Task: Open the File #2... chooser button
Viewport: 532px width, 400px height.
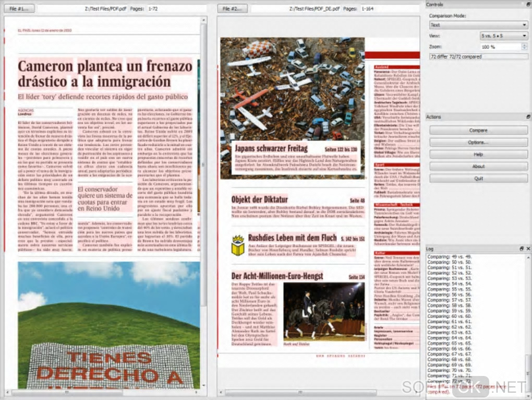Action: (x=233, y=8)
